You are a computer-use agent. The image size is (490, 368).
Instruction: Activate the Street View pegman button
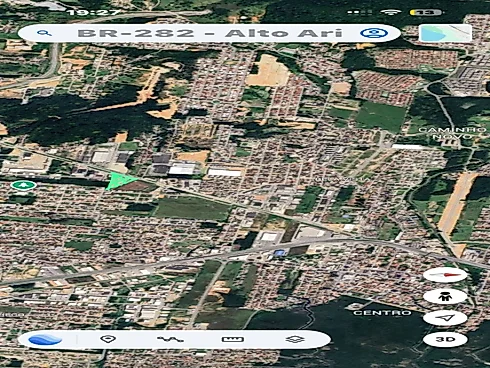pyautogui.click(x=445, y=296)
